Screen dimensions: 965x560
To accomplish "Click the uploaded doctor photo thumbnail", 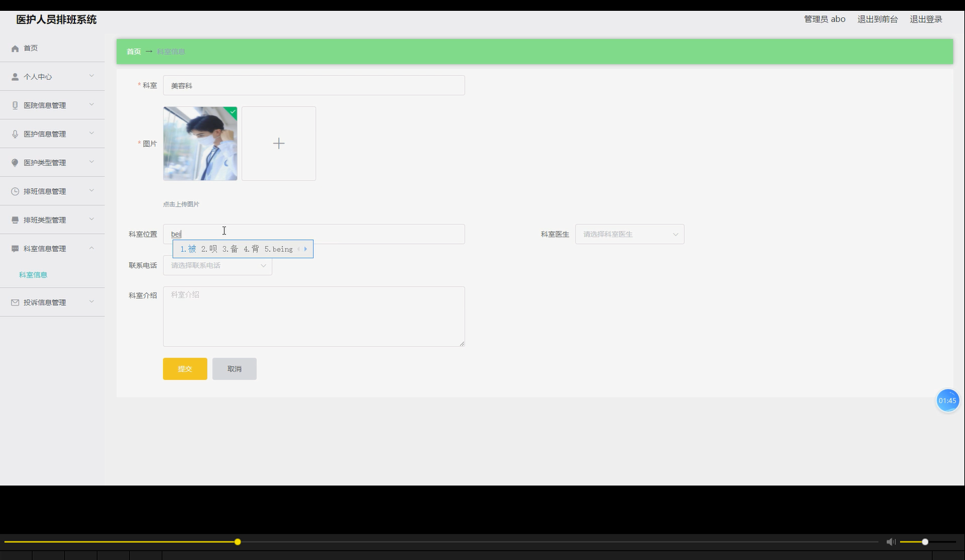I will coord(200,144).
